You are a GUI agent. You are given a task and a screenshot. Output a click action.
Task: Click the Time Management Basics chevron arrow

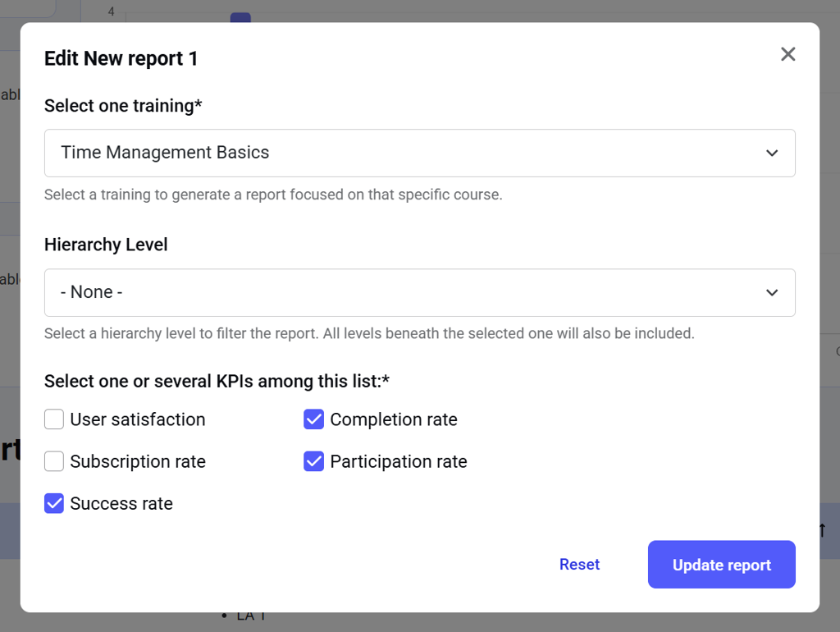point(771,153)
